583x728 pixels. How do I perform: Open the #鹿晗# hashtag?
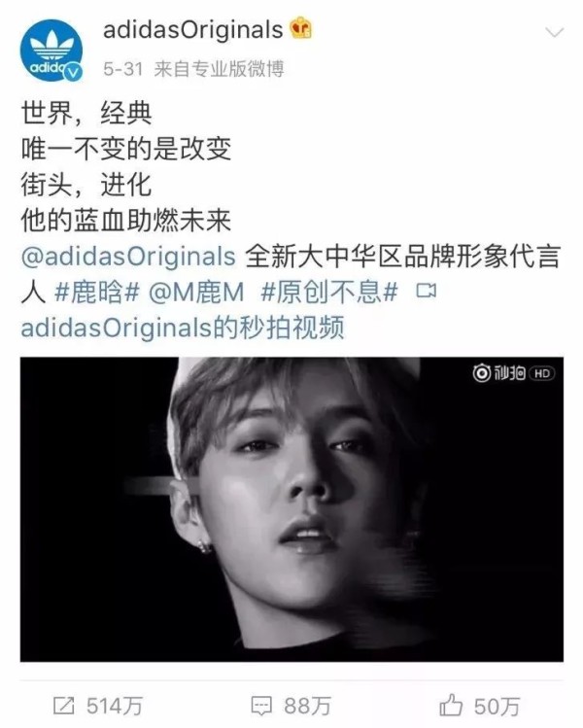tap(96, 293)
